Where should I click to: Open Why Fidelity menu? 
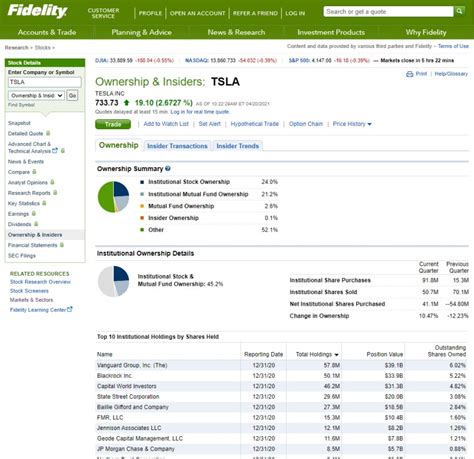tap(426, 32)
